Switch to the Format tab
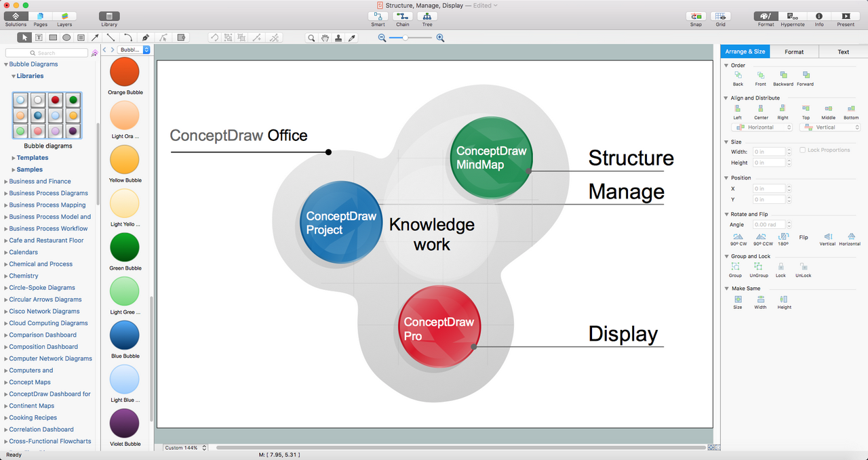868x460 pixels. [x=794, y=51]
